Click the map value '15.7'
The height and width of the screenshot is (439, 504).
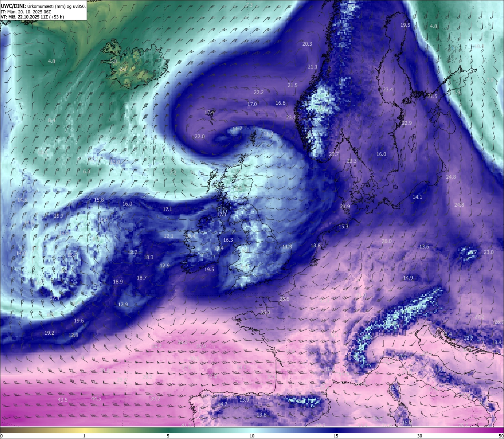pyautogui.click(x=59, y=216)
